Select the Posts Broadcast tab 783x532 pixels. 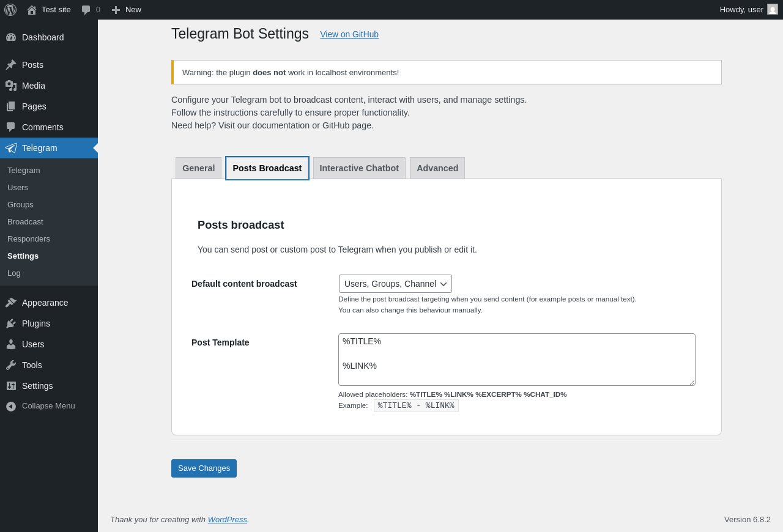(267, 168)
